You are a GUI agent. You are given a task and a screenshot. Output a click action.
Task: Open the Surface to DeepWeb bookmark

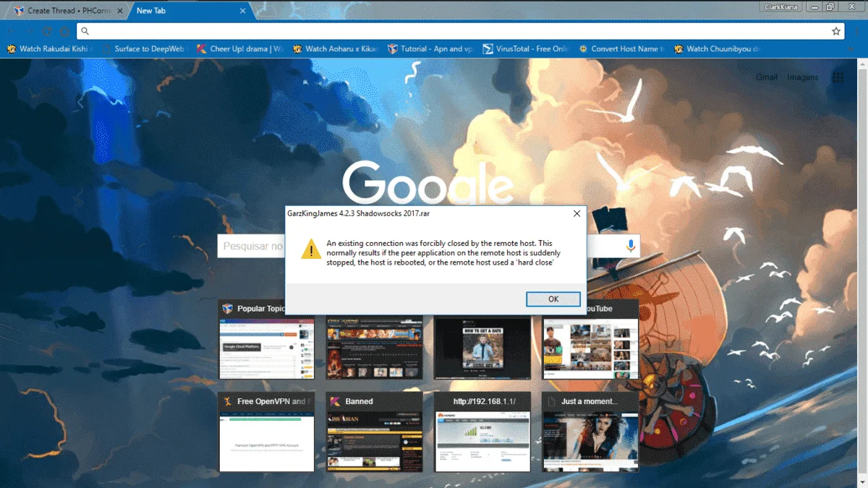pos(145,49)
